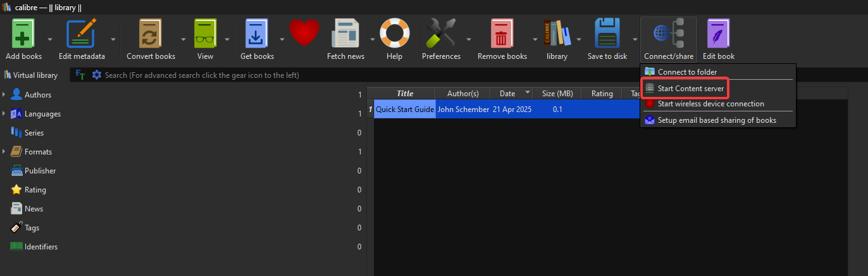Click the red heart donate icon

pos(303,33)
